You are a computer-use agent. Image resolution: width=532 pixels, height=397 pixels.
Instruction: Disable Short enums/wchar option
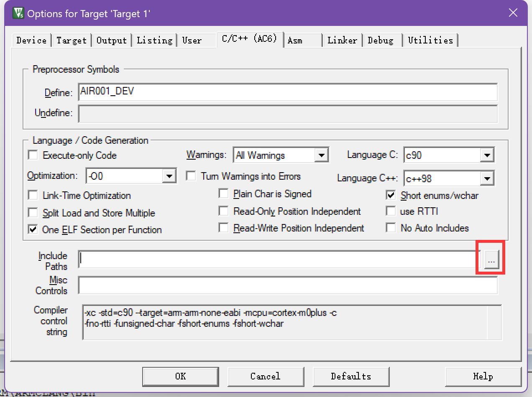[x=391, y=195]
